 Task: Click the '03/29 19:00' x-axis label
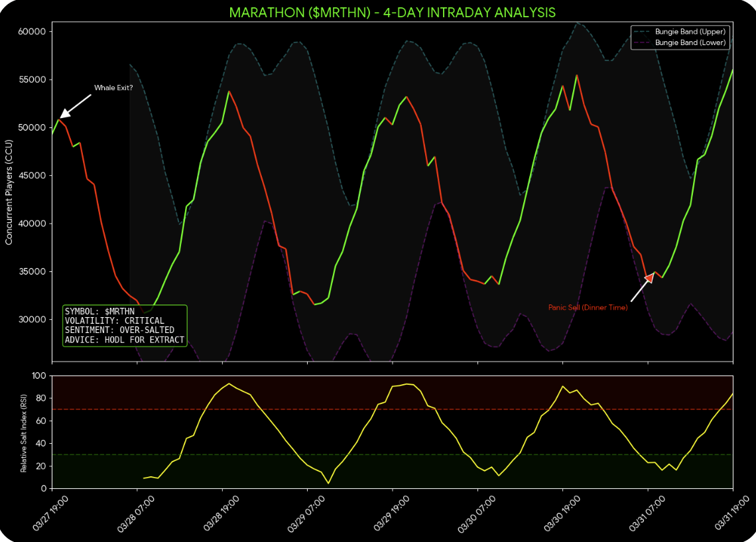[391, 513]
